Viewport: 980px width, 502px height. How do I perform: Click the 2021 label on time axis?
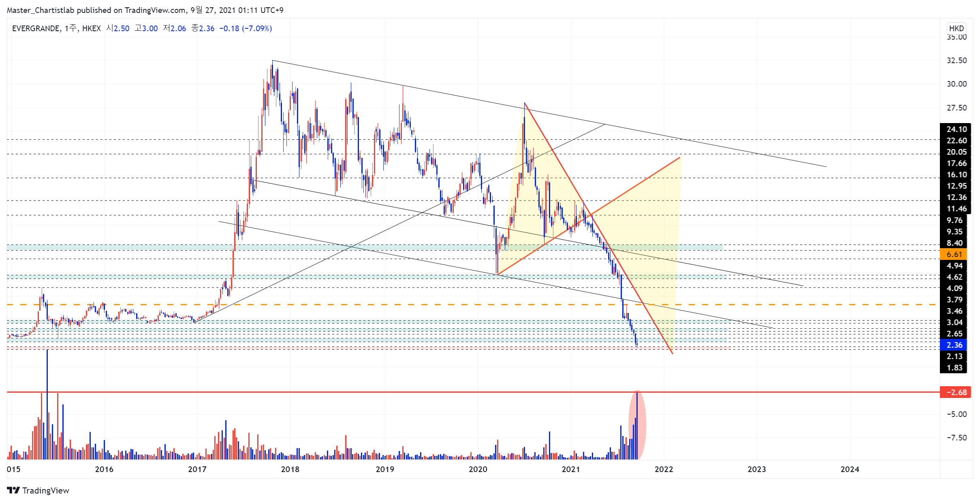click(x=571, y=469)
